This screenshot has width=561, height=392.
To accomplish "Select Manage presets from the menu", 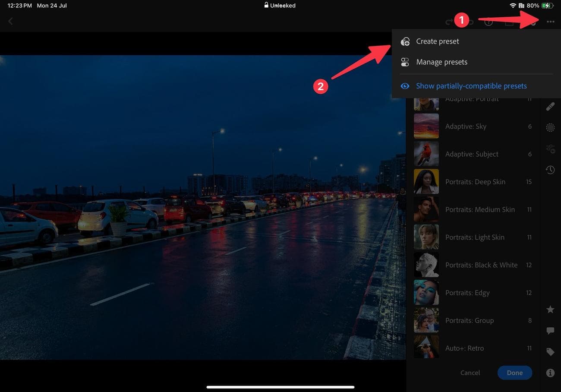I will click(441, 62).
